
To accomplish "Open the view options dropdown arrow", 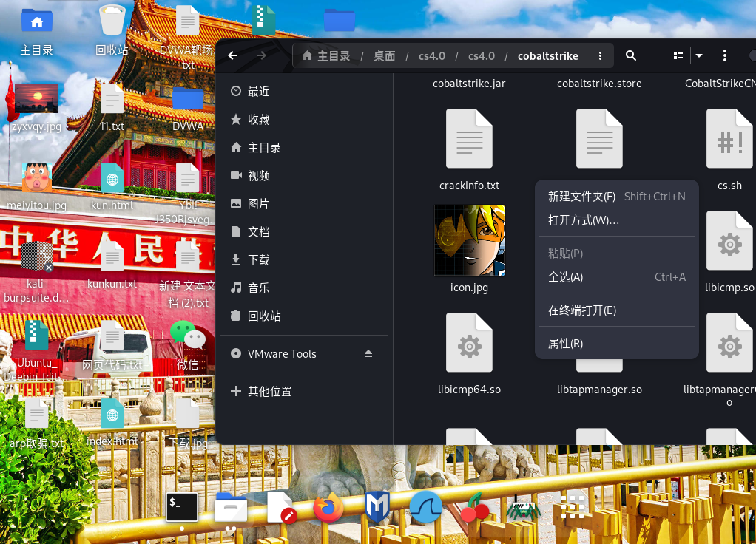I will 699,56.
